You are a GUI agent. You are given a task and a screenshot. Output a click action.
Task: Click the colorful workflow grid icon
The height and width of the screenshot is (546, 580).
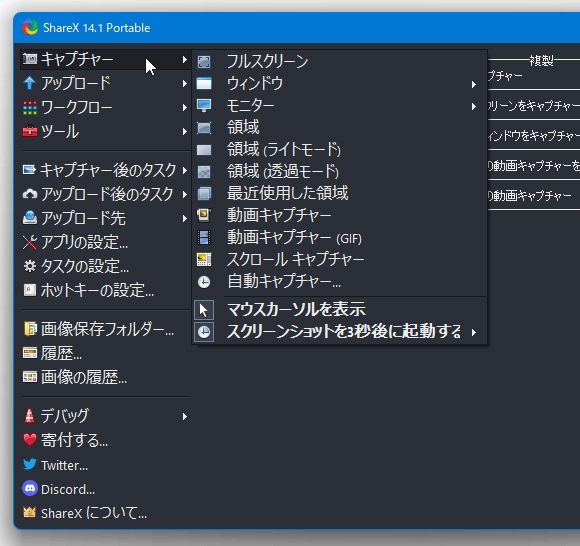click(x=30, y=108)
